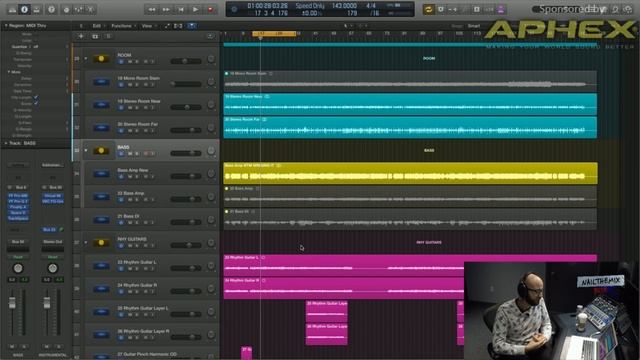Collapse the BASS track stack
640x360 pixels.
point(86,151)
